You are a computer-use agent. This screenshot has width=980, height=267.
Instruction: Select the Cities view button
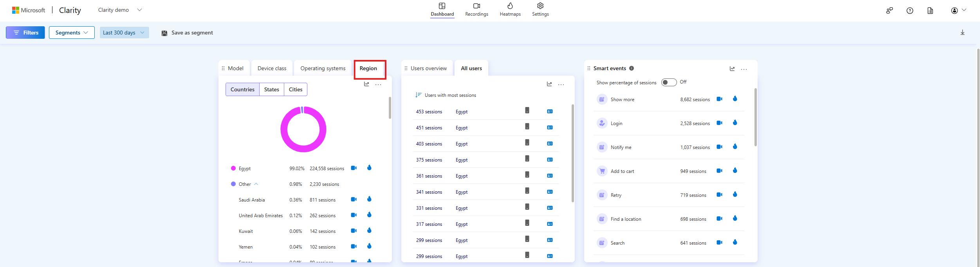coord(296,89)
